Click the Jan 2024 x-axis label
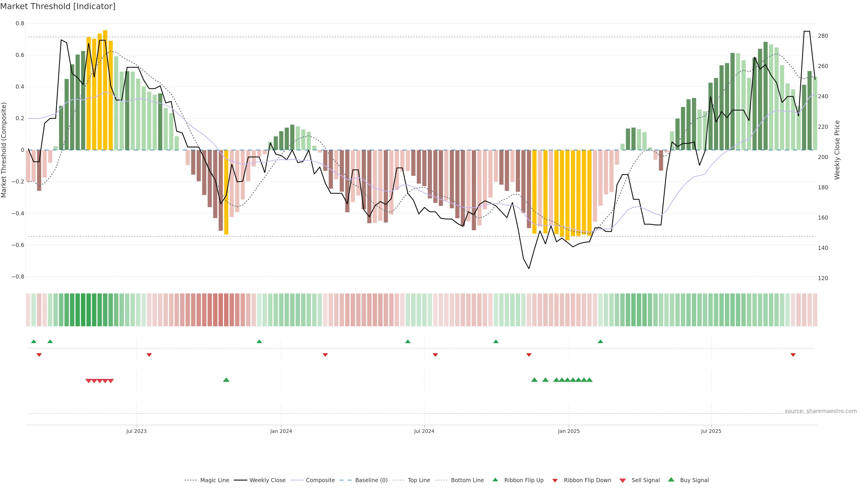 [x=281, y=431]
